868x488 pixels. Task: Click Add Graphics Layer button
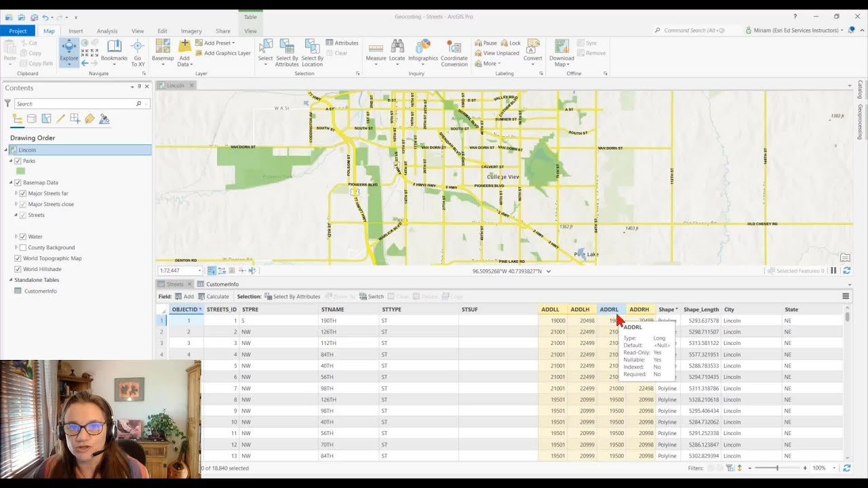(x=223, y=53)
